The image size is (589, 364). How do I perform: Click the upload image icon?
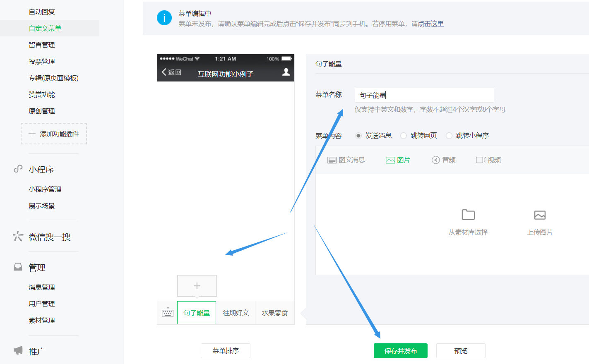(x=540, y=215)
